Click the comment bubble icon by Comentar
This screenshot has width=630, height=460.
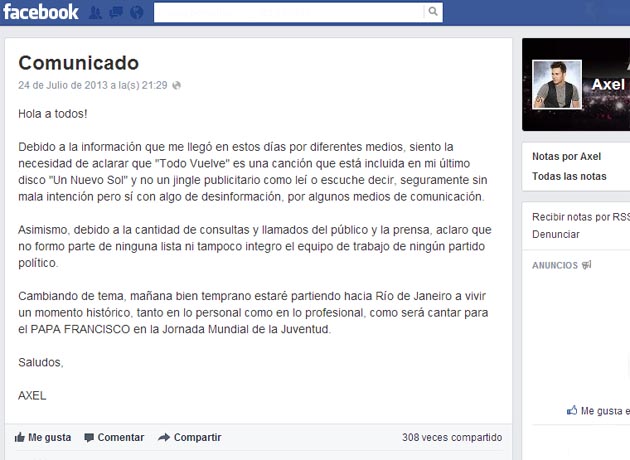[x=89, y=438]
